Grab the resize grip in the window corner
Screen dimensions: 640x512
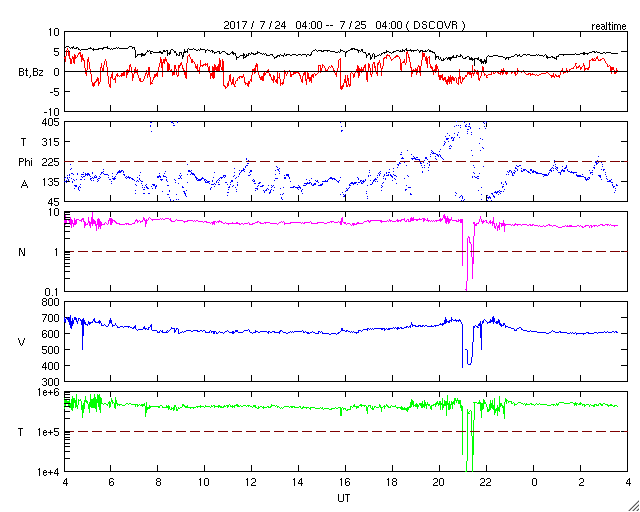tap(635, 507)
